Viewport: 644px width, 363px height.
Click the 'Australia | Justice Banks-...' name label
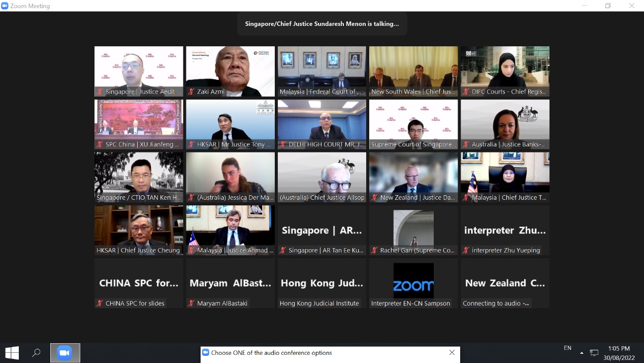pos(509,145)
